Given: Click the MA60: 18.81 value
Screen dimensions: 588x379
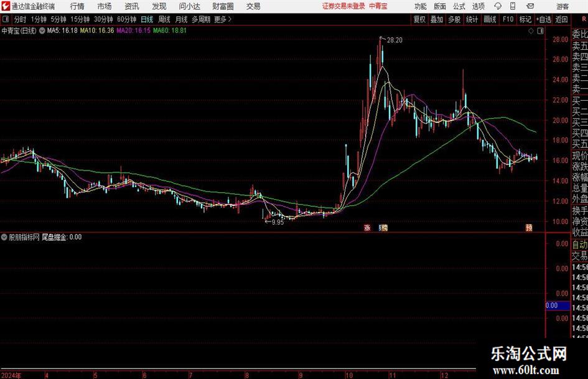Looking at the screenshot, I should [x=169, y=30].
